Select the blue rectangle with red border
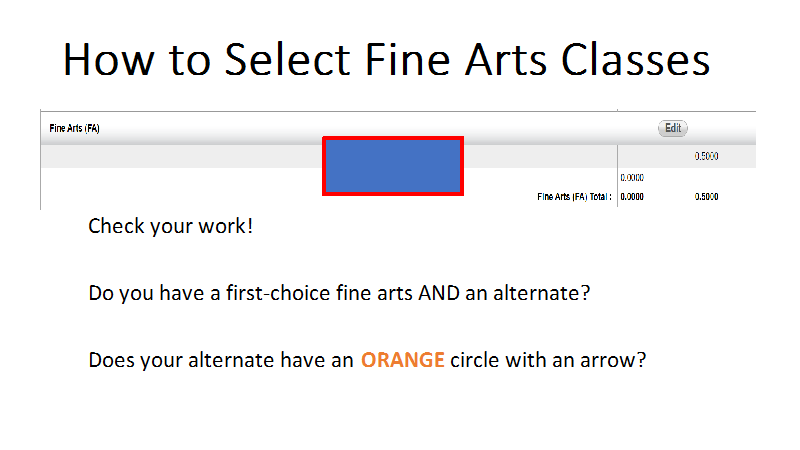 [x=393, y=166]
